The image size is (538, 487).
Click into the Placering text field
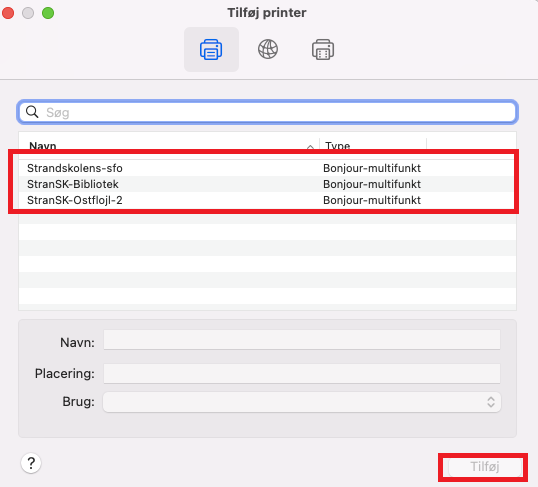302,374
